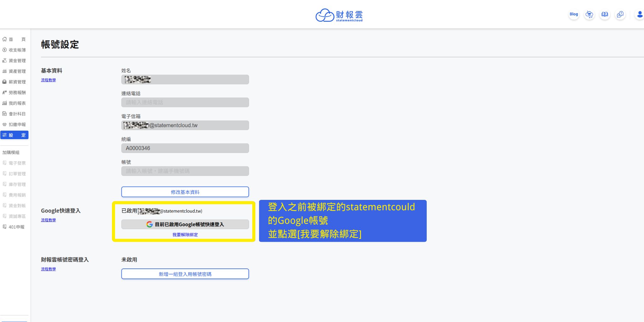Open the 電子發票 add-on module
The height and width of the screenshot is (322, 644).
(x=14, y=163)
